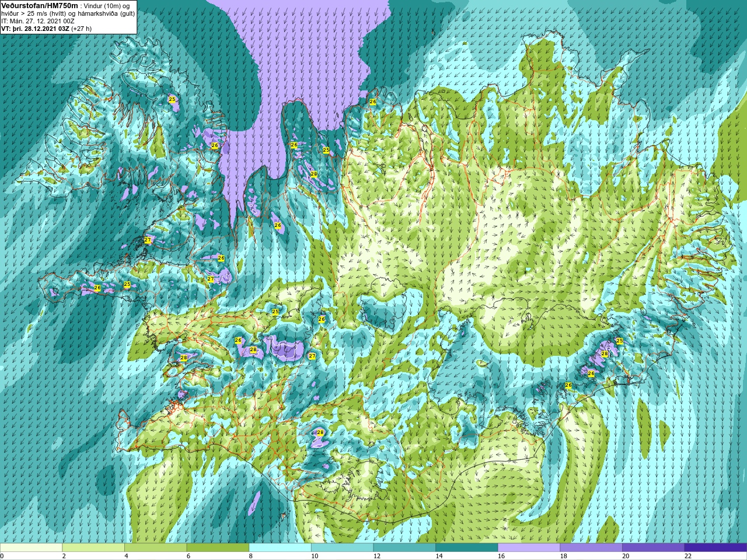
Task: Click the legend scale label 12
Action: [377, 556]
